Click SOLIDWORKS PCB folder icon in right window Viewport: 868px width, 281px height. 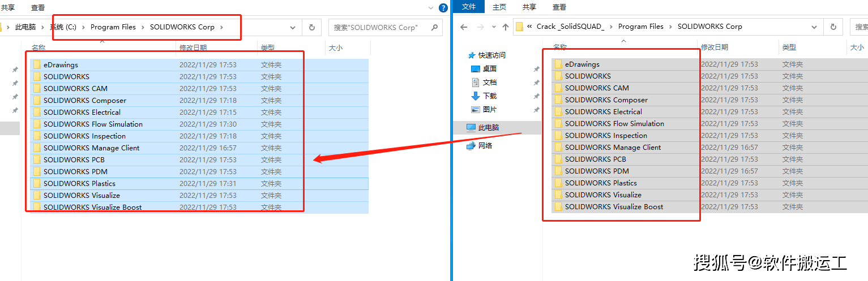(559, 159)
